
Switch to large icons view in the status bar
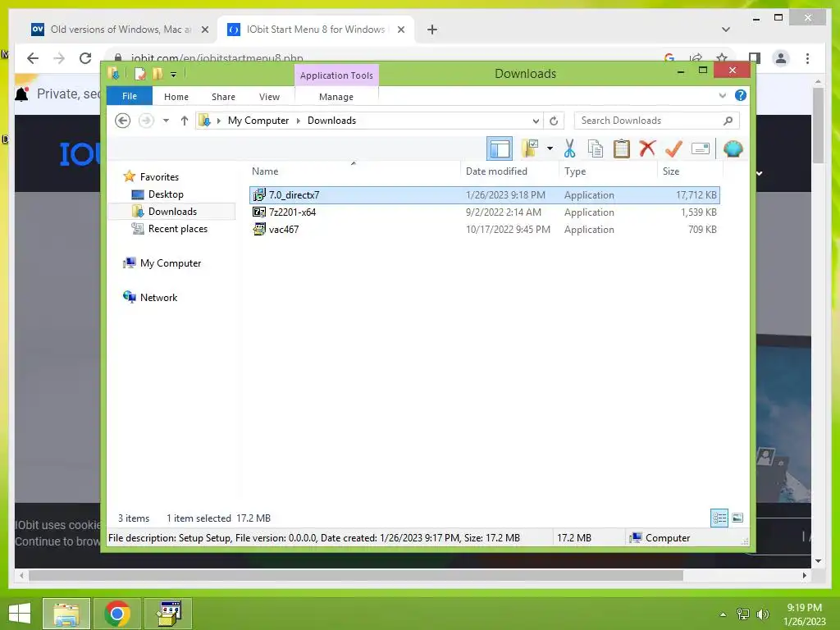click(x=737, y=518)
